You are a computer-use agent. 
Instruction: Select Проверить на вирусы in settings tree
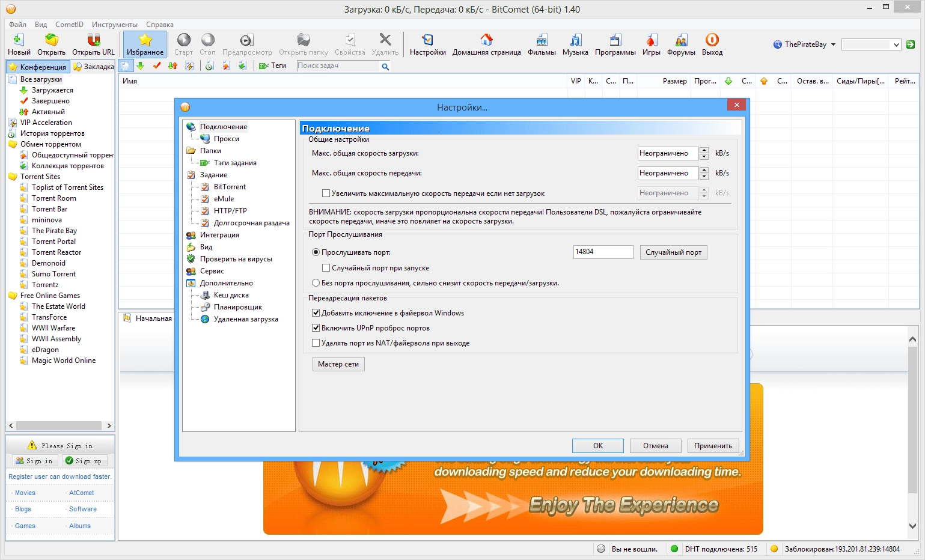click(236, 259)
